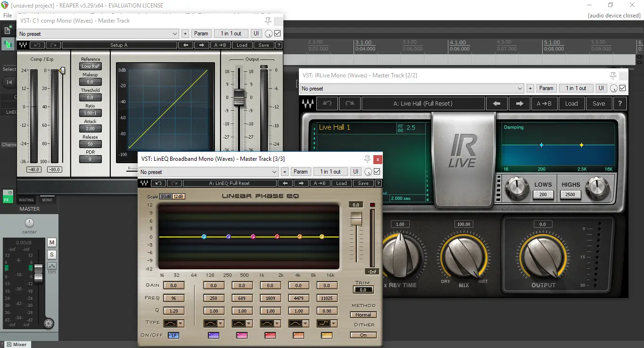The height and width of the screenshot is (348, 644).
Task: Select the 30dB scale option
Action: coord(165,197)
